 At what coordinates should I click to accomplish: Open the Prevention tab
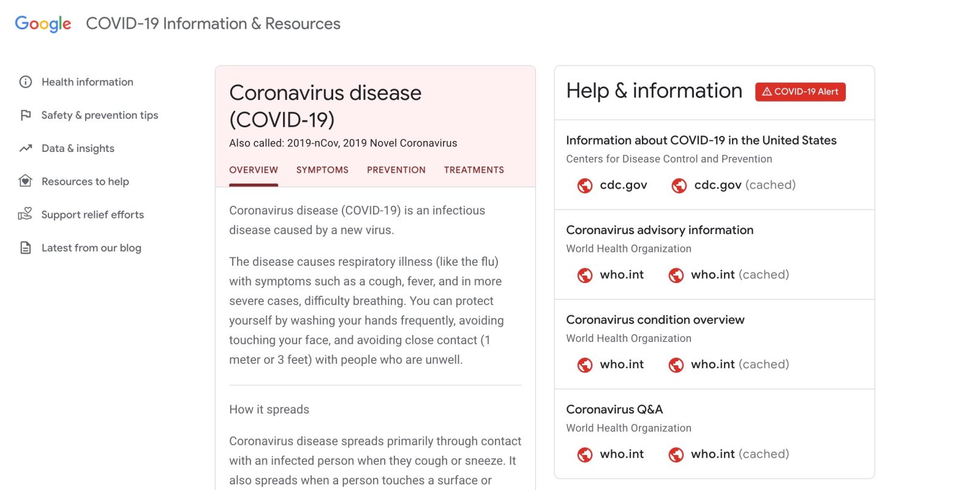[x=396, y=170]
